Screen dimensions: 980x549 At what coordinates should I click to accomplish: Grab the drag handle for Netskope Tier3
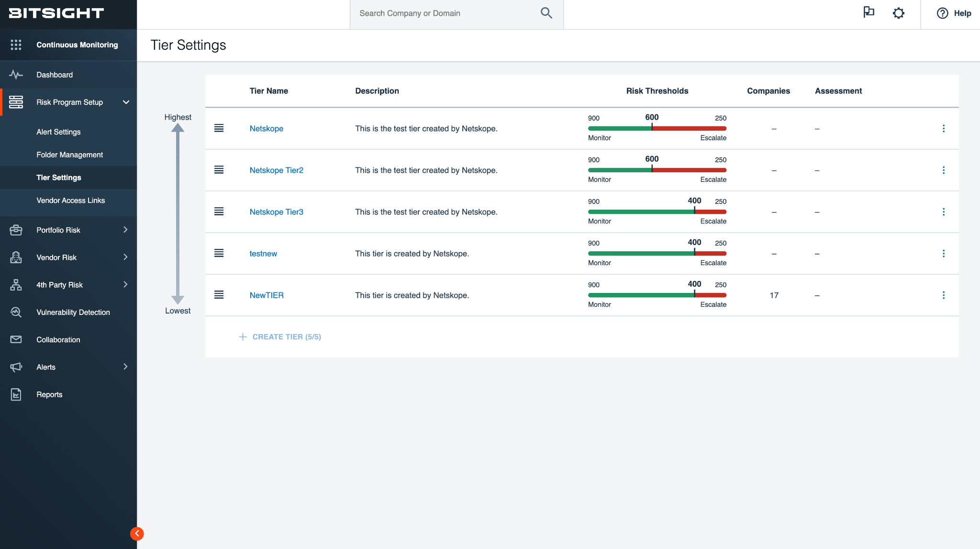[x=219, y=211]
